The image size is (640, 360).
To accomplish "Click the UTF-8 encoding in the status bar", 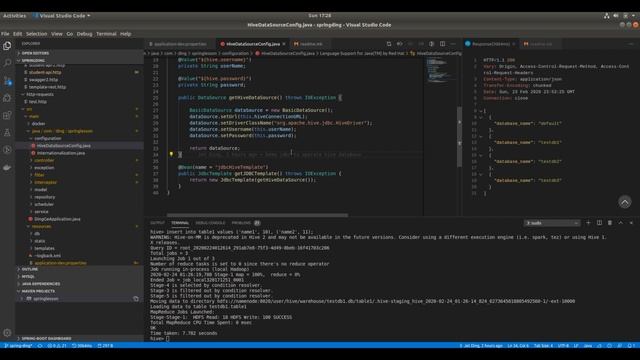I will (563, 346).
